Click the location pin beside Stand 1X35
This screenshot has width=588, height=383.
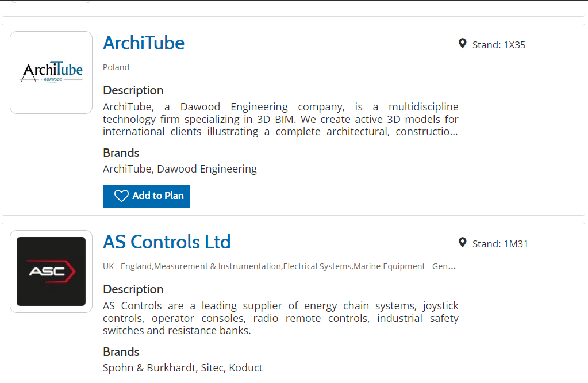pos(462,44)
